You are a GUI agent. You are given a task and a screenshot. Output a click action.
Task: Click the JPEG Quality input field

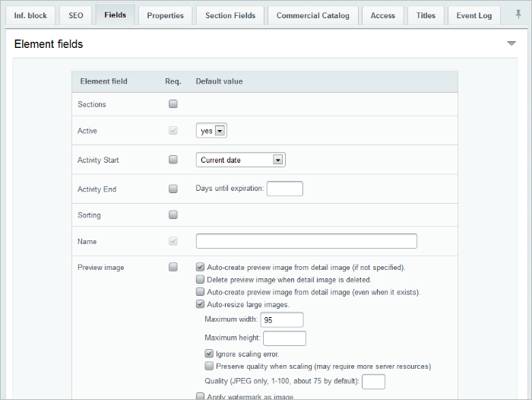coord(373,381)
